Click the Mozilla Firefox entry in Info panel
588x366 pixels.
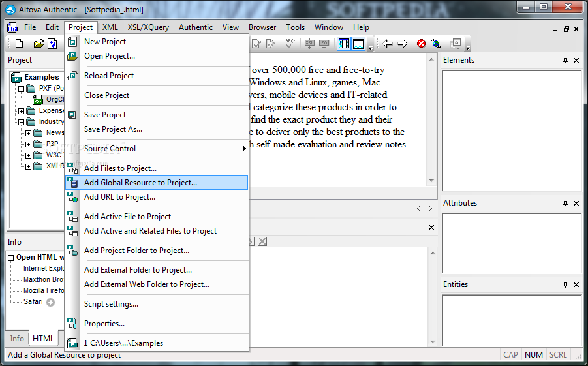point(44,290)
